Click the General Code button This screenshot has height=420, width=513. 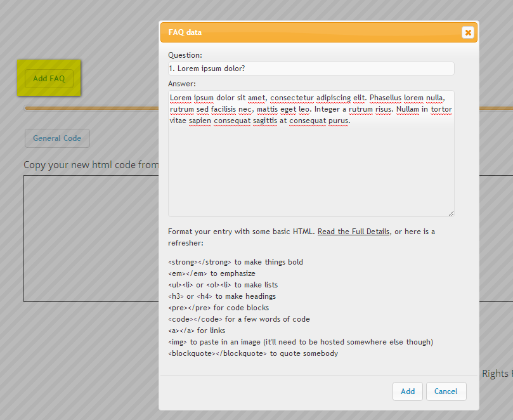(x=57, y=138)
